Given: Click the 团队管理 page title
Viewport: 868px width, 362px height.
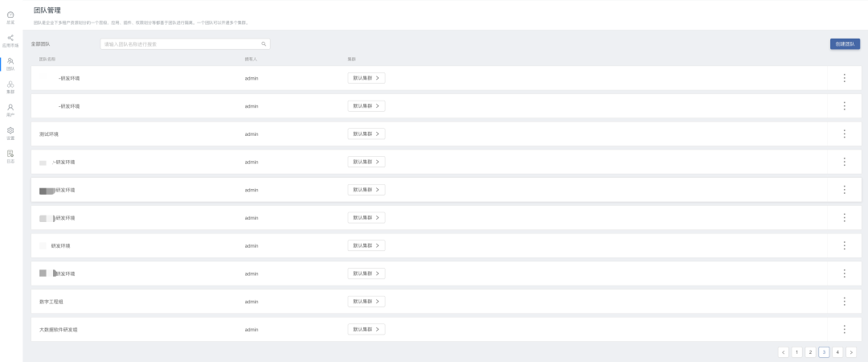Looking at the screenshot, I should pos(47,10).
